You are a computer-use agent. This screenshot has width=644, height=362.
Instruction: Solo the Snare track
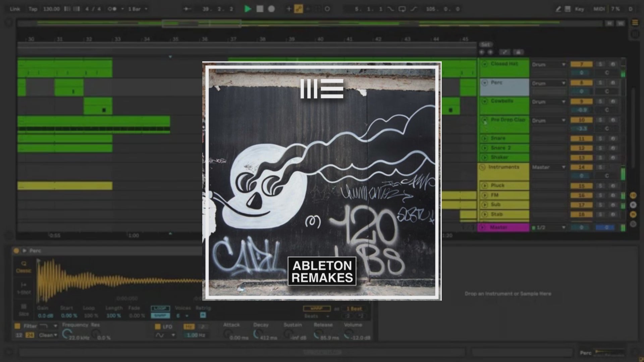coord(600,138)
